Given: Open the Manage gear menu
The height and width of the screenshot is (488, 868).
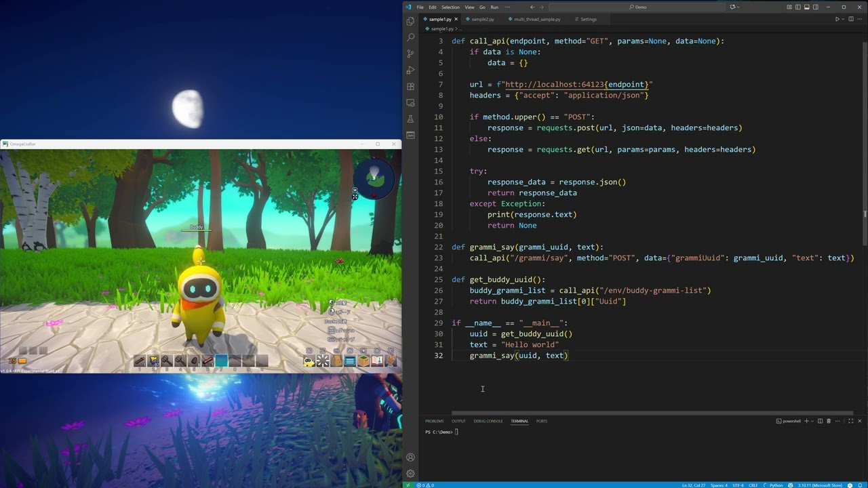Looking at the screenshot, I should coord(410,474).
